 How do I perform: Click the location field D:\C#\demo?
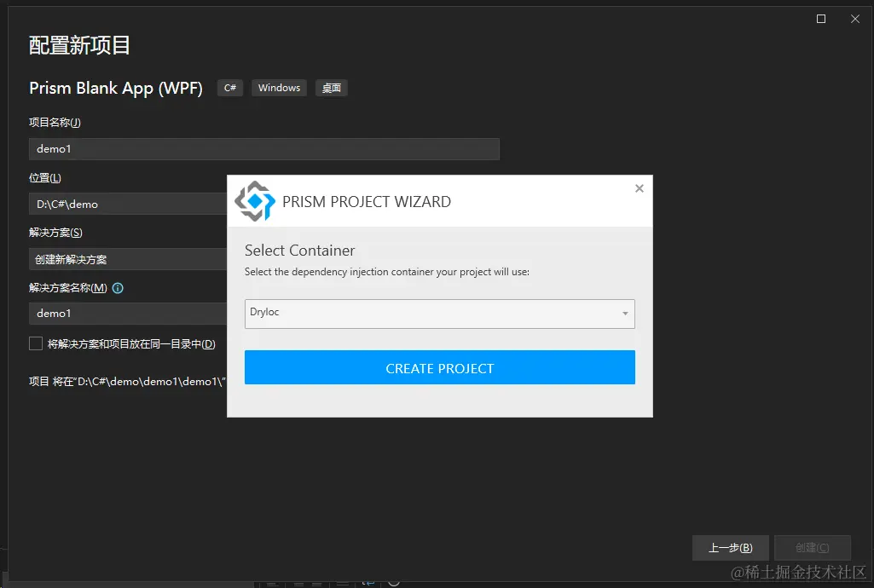pyautogui.click(x=128, y=204)
